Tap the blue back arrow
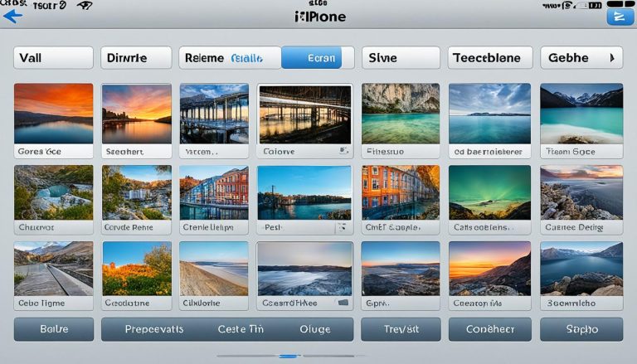 [12, 15]
